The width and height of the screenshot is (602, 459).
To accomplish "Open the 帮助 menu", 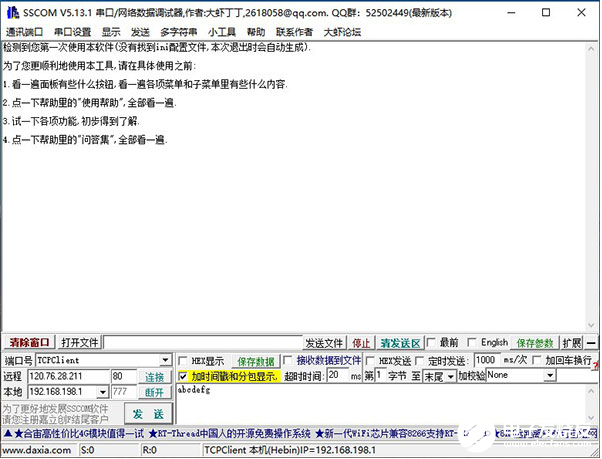I will coord(256,32).
